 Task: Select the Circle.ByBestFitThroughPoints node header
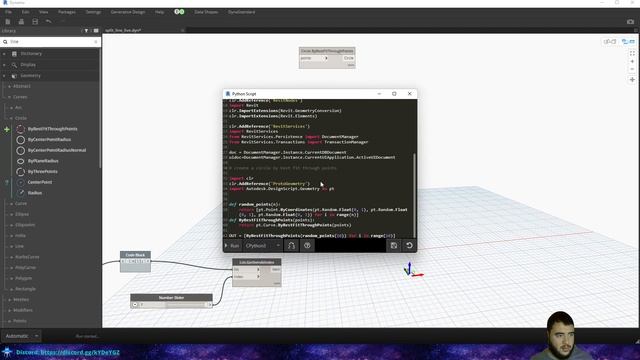click(x=327, y=51)
